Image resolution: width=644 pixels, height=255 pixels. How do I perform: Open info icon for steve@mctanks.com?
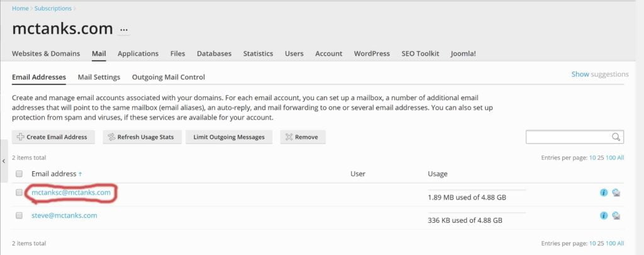click(x=603, y=215)
